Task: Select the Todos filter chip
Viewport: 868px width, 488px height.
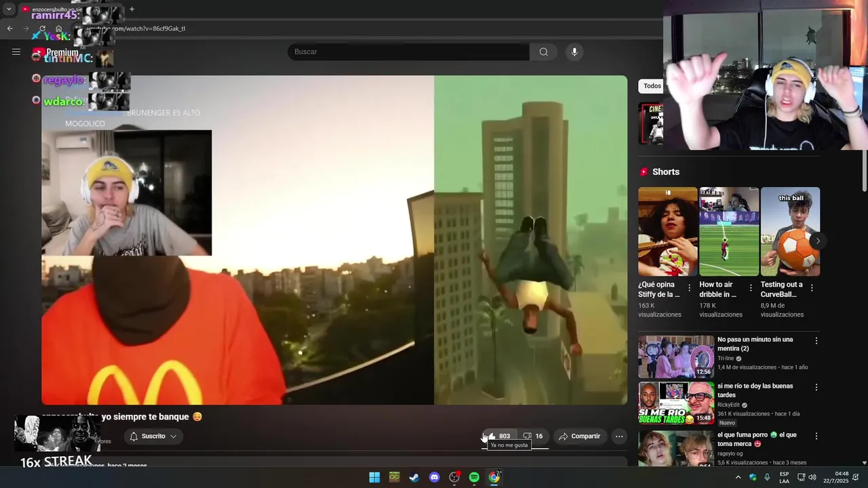Action: [x=652, y=86]
